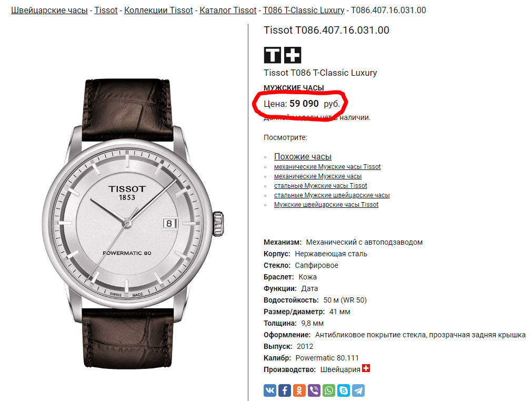
Task: Click the Tissot watch product image
Action: click(x=133, y=224)
